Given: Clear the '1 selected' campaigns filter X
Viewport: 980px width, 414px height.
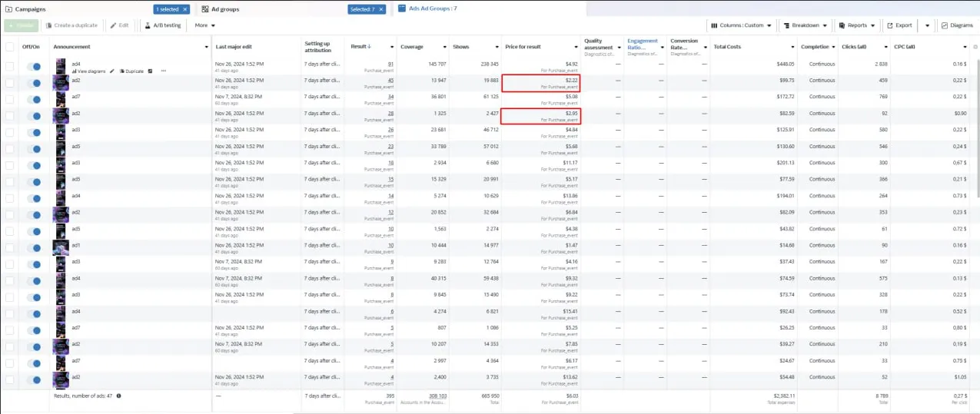Looking at the screenshot, I should point(185,10).
